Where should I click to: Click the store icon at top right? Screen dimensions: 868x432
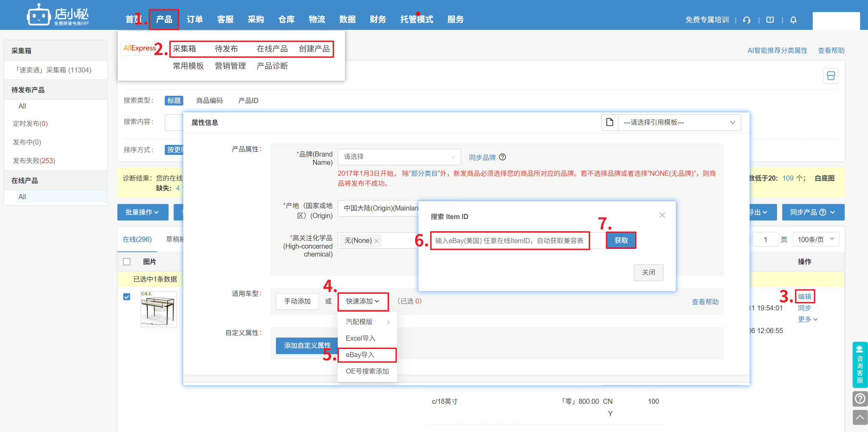tap(831, 76)
